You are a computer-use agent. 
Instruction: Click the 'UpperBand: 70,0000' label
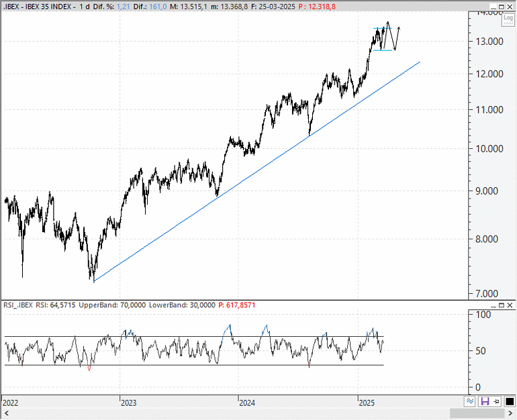click(x=112, y=305)
